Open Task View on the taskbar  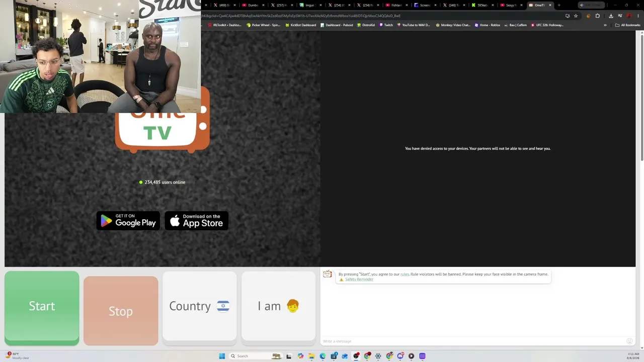(x=289, y=356)
